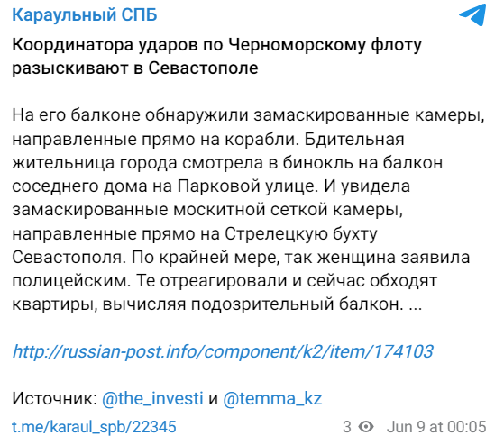Open the @temma_kz source mention
504x445 pixels.
(272, 398)
